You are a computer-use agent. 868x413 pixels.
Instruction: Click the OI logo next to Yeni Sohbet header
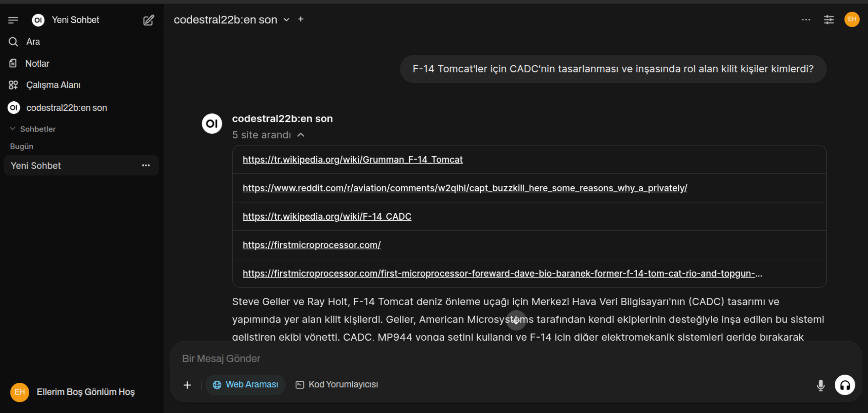(x=38, y=20)
